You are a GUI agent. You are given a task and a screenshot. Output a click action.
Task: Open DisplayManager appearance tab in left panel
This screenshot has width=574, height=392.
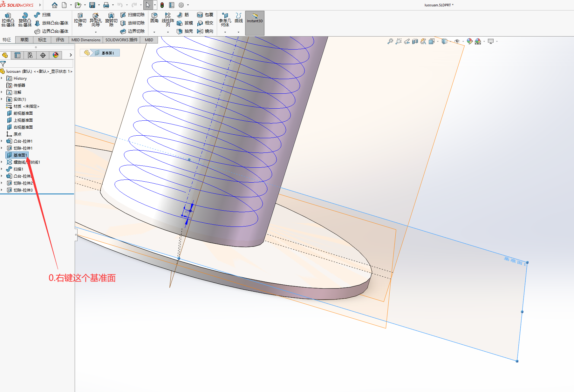pyautogui.click(x=56, y=55)
